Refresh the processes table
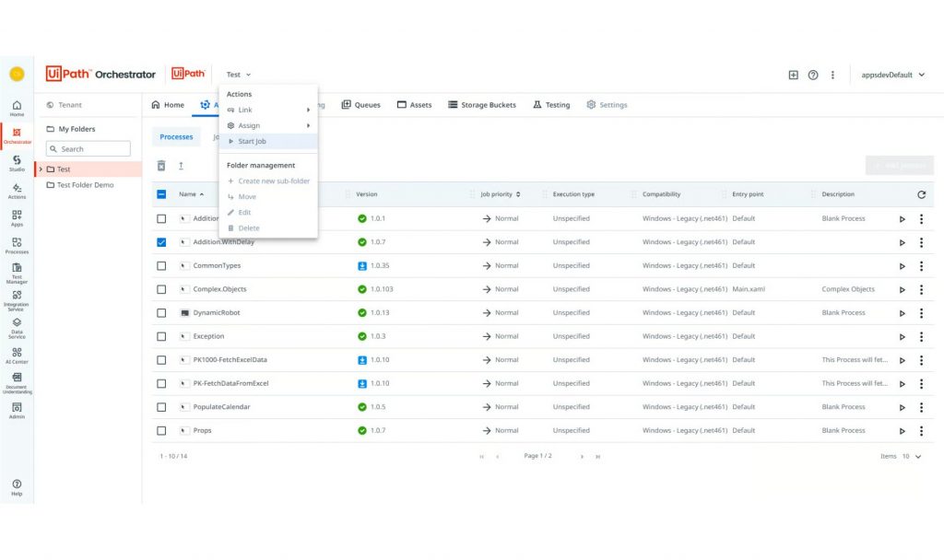Image resolution: width=944 pixels, height=560 pixels. [x=921, y=194]
